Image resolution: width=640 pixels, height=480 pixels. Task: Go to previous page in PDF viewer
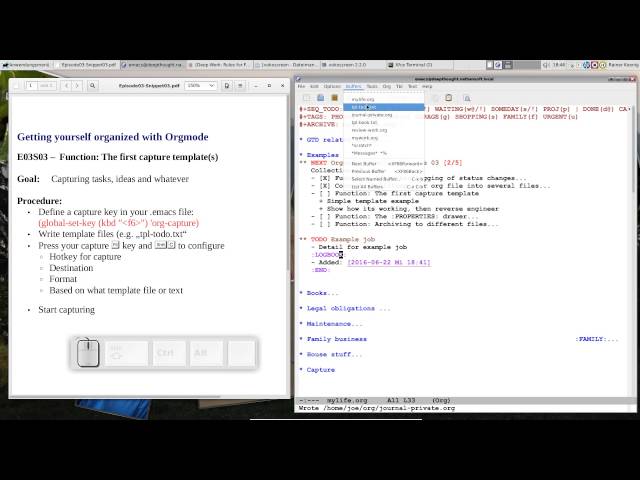point(67,86)
